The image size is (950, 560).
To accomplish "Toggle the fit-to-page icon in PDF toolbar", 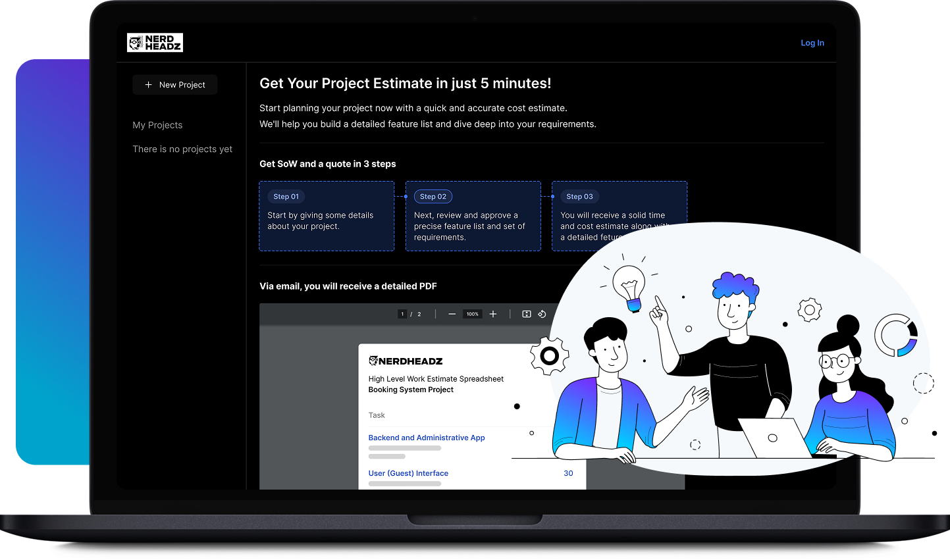I will (527, 315).
